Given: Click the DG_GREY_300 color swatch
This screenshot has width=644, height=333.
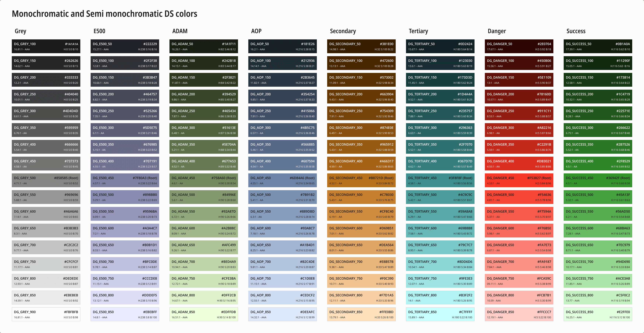Looking at the screenshot, I should click(46, 113).
